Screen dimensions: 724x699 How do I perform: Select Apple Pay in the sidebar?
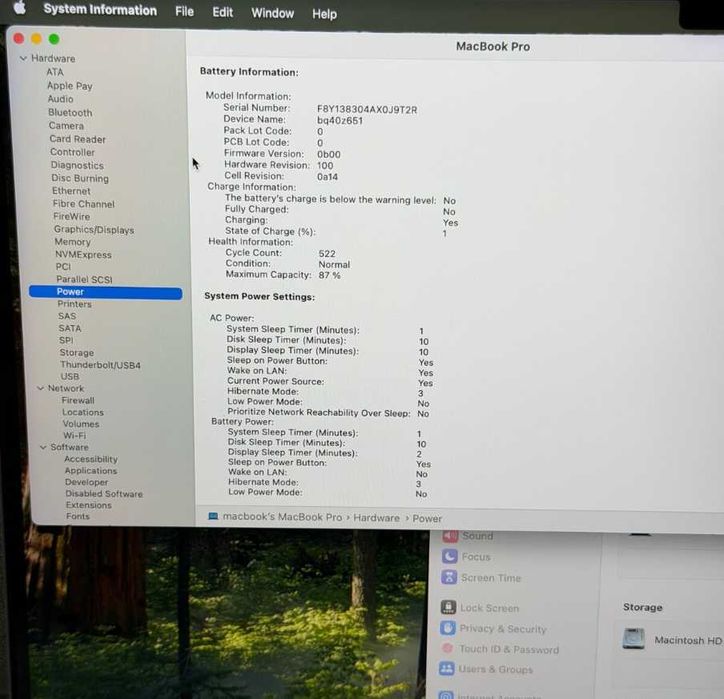pos(70,86)
